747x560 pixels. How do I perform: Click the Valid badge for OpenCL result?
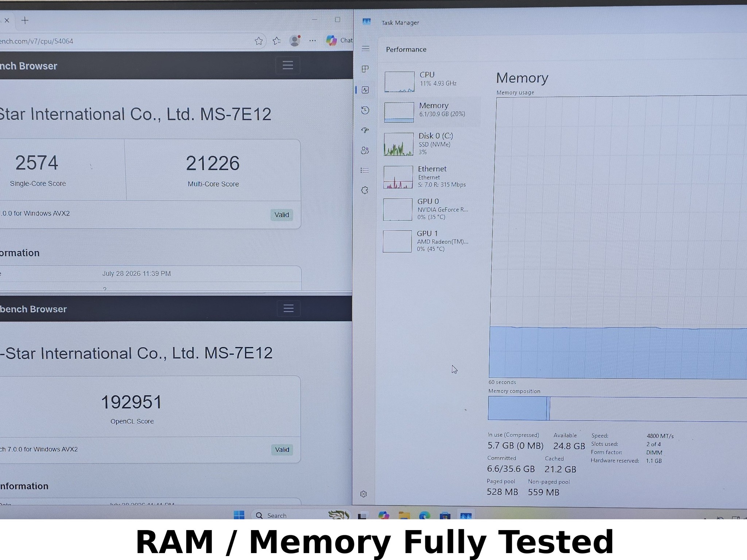tap(282, 450)
